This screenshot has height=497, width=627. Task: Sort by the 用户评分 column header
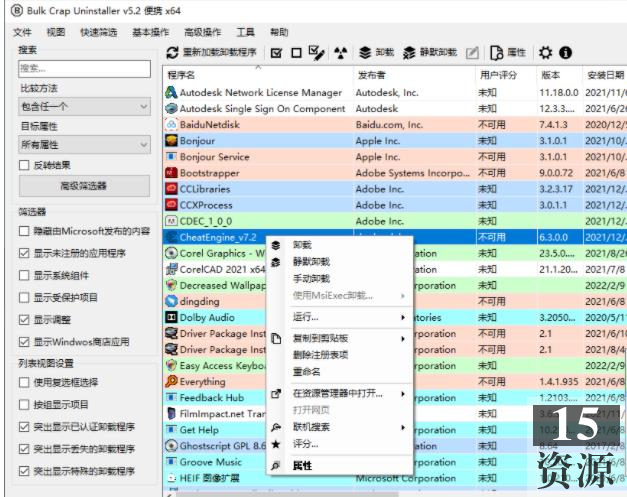click(x=505, y=74)
